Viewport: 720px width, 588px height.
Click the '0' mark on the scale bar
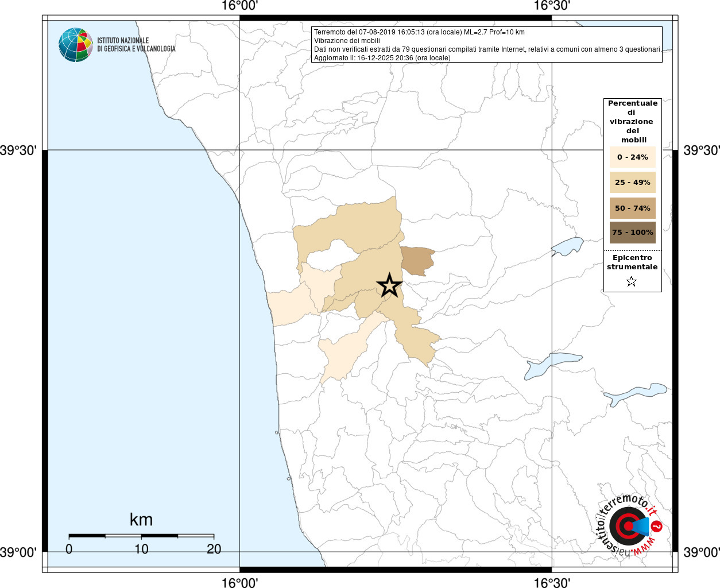point(69,549)
